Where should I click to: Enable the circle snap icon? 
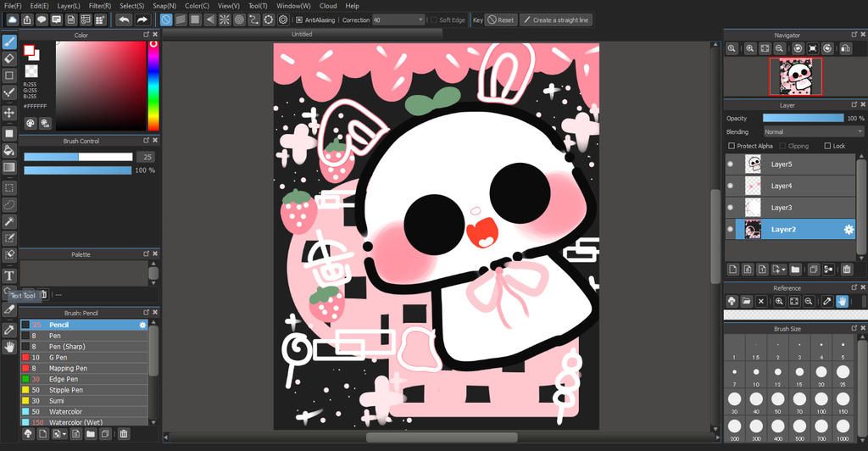(x=239, y=19)
